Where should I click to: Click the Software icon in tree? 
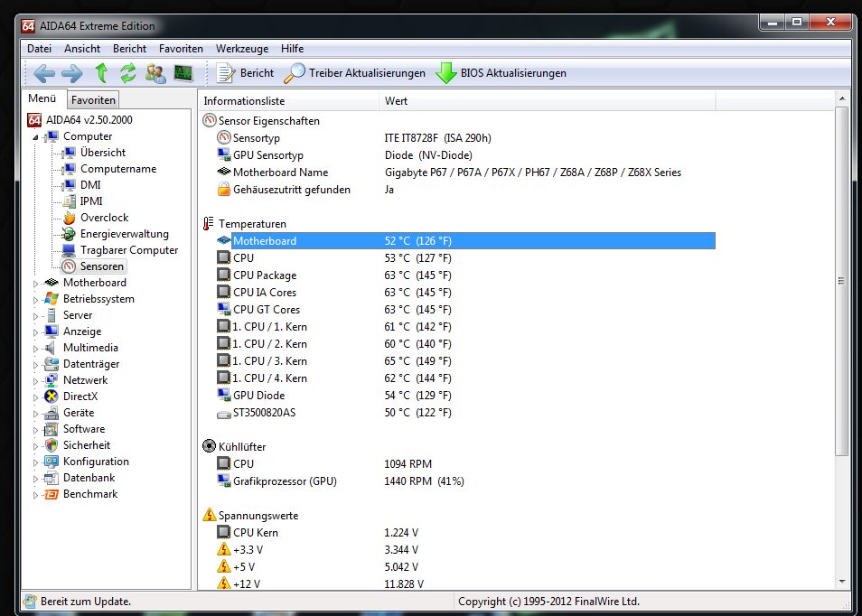tap(52, 429)
